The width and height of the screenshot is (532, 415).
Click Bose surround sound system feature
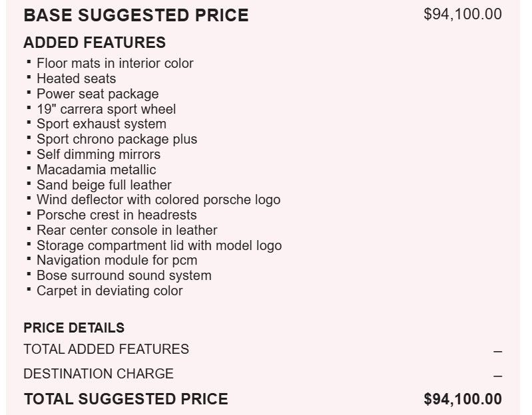[x=124, y=275]
